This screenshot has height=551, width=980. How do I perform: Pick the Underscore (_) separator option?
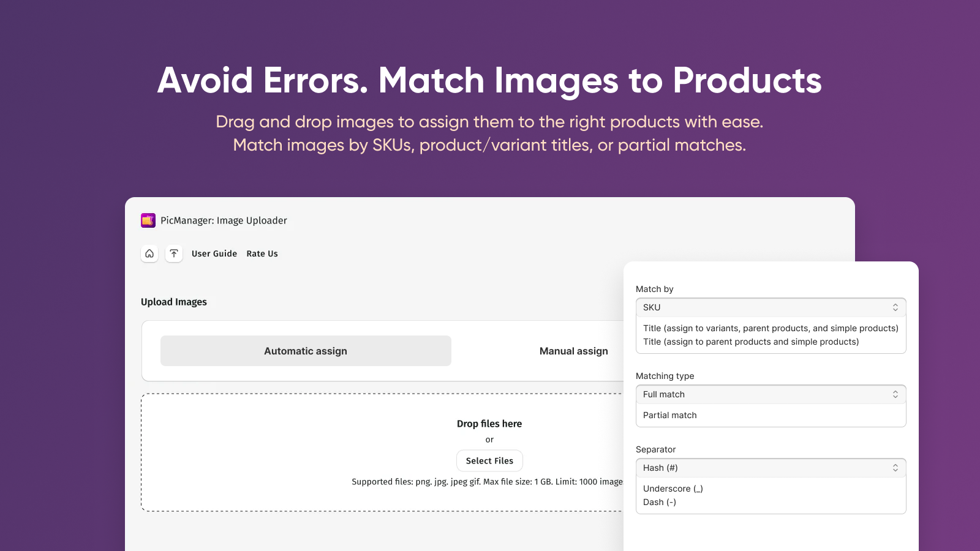(673, 489)
